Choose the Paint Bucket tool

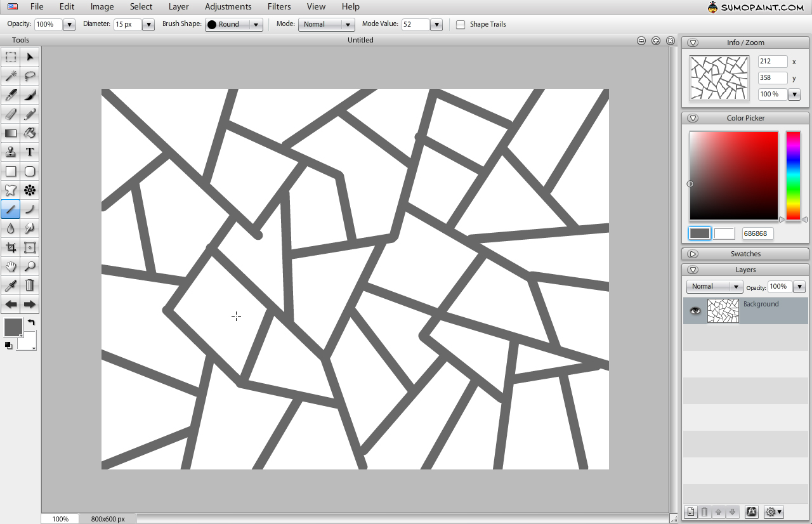pos(30,133)
